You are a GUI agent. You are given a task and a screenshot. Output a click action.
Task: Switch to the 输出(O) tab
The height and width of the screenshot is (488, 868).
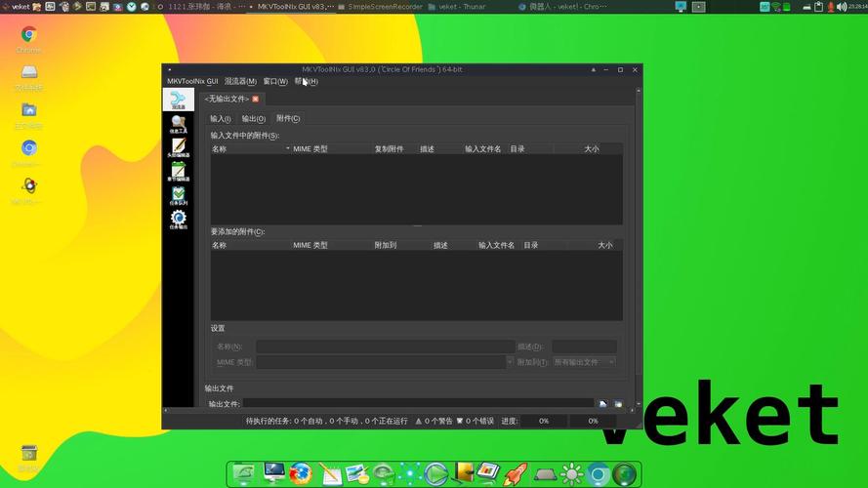click(x=254, y=119)
